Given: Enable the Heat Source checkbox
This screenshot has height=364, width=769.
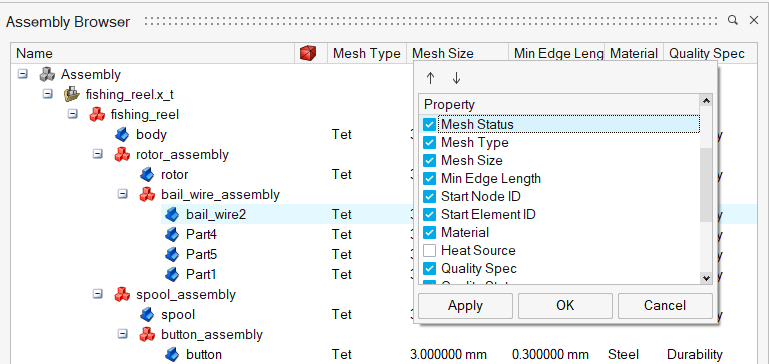Looking at the screenshot, I should click(x=430, y=251).
